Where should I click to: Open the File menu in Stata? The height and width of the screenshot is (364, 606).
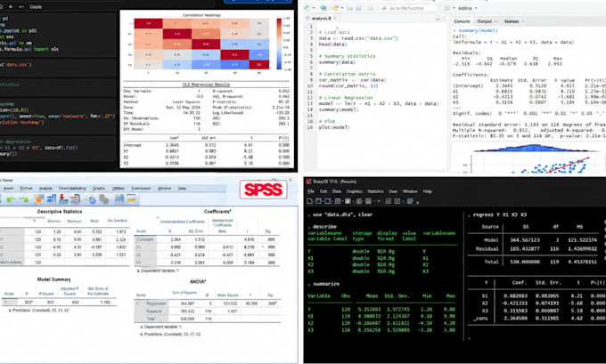[x=311, y=191]
